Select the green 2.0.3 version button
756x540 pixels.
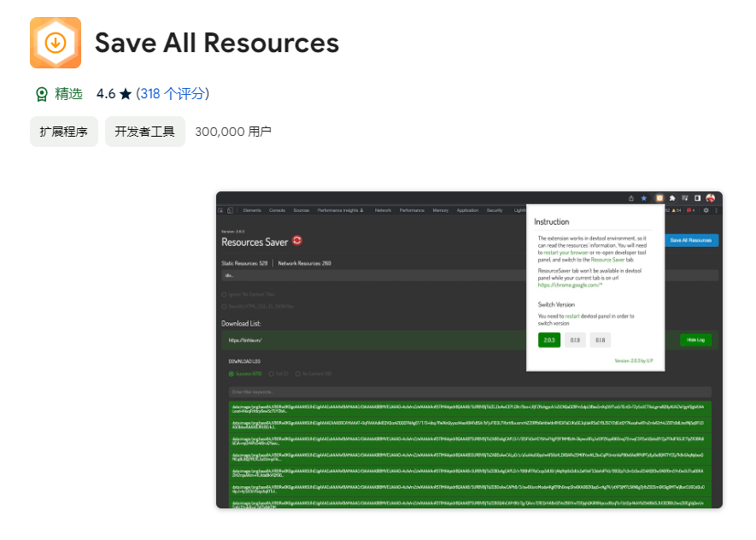pos(549,340)
